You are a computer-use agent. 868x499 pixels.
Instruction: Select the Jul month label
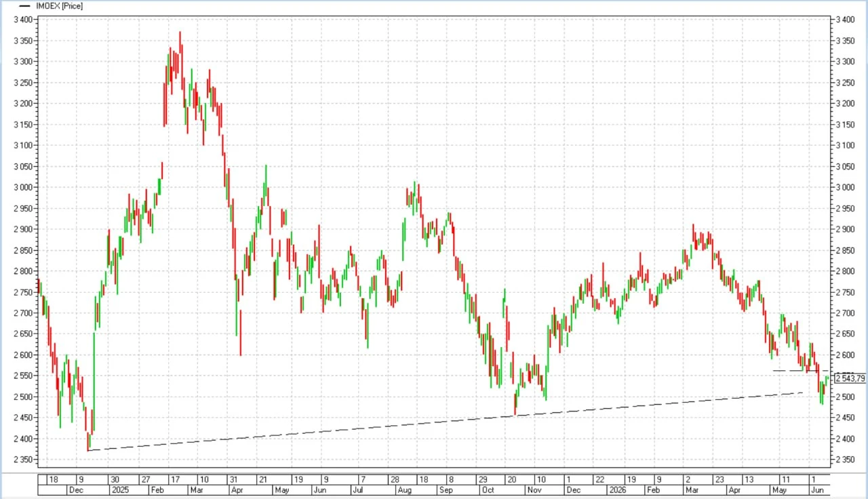click(357, 490)
